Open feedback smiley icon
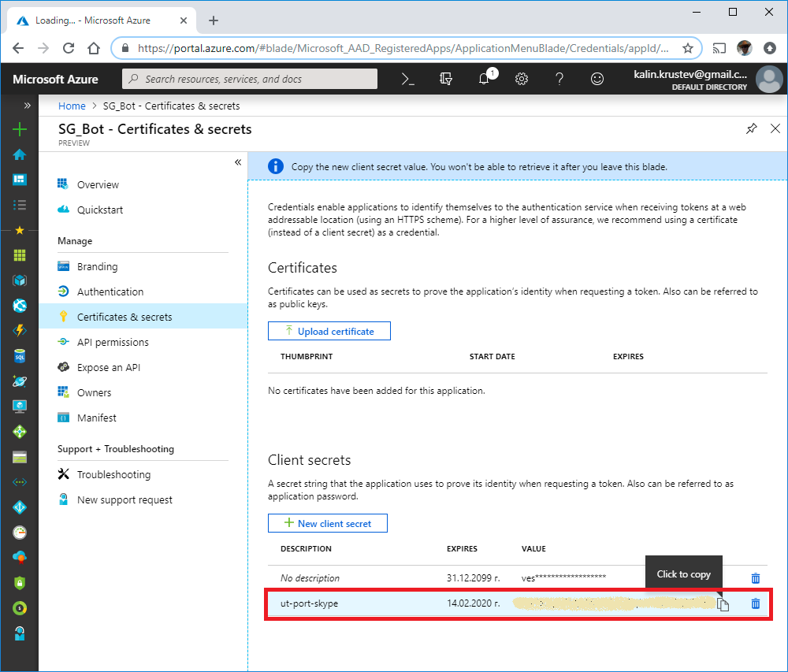 (597, 79)
